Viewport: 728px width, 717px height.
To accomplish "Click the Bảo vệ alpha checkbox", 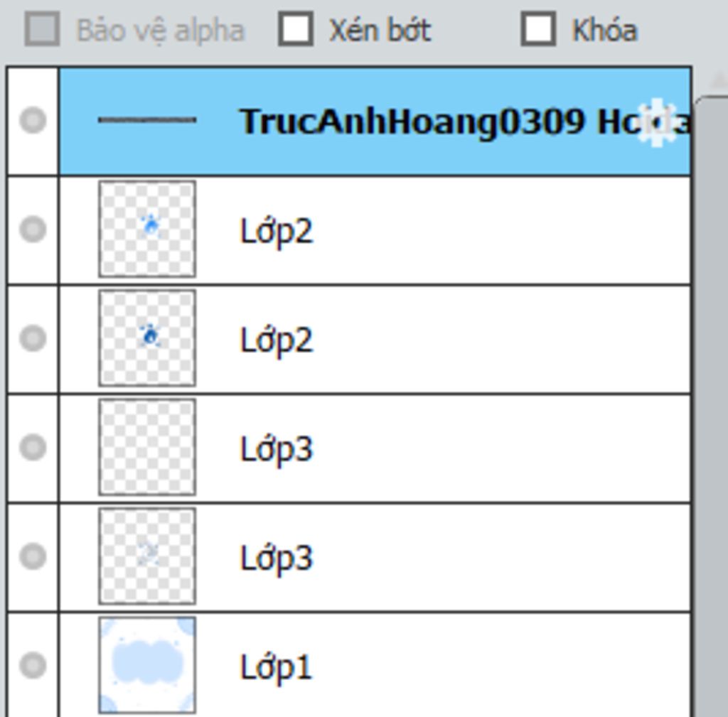I will coord(42,28).
